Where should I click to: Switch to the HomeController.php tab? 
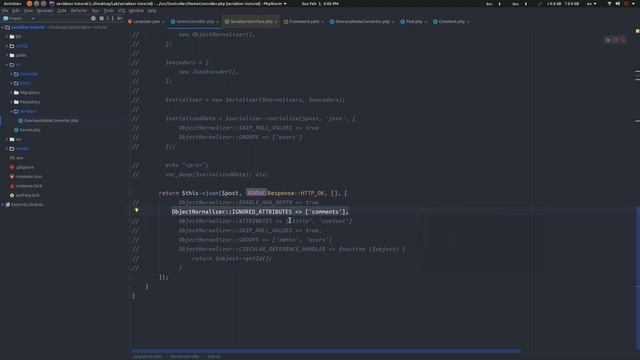tap(195, 22)
